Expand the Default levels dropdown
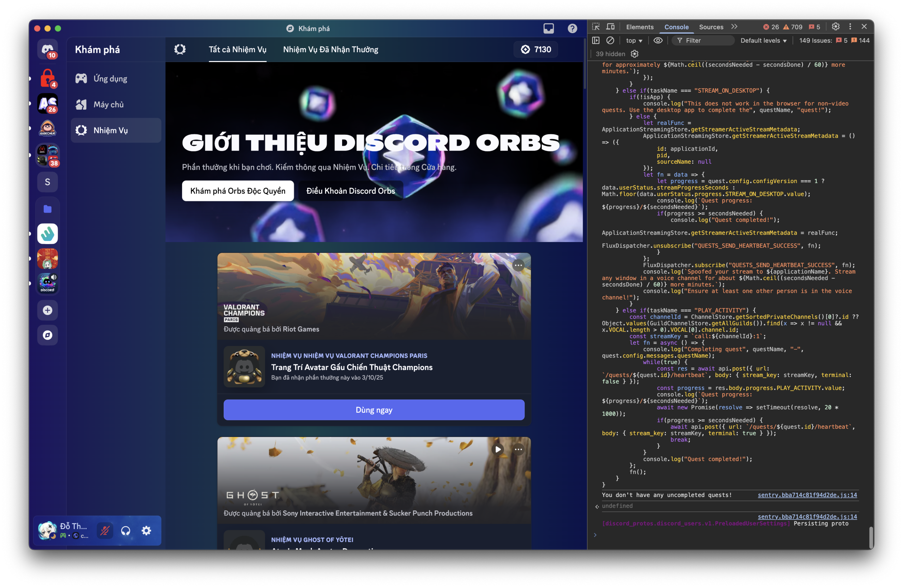903x588 pixels. [763, 41]
